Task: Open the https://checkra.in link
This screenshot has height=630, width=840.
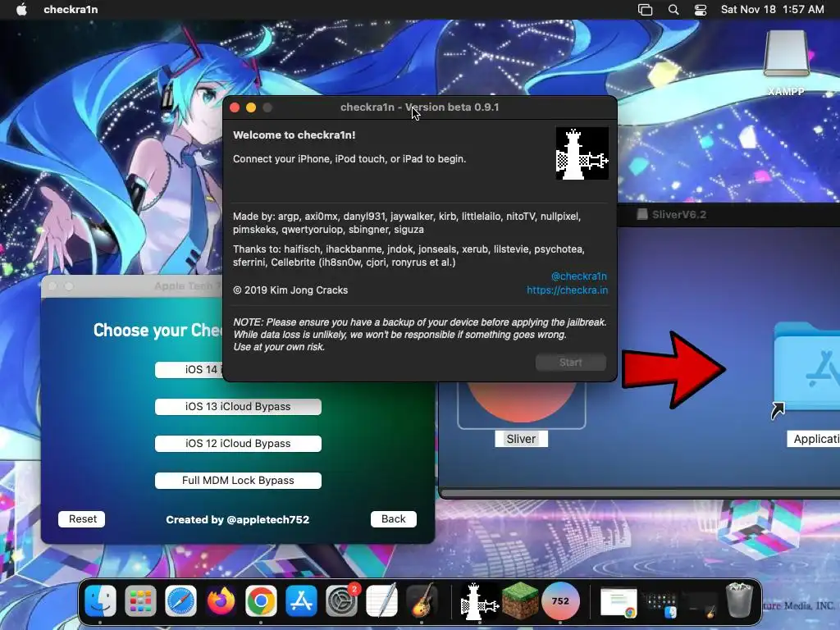Action: tap(567, 290)
